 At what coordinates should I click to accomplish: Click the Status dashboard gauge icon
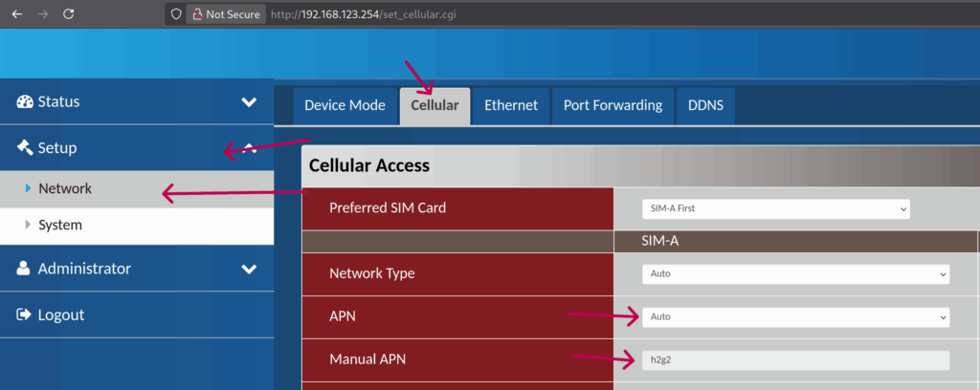point(25,102)
